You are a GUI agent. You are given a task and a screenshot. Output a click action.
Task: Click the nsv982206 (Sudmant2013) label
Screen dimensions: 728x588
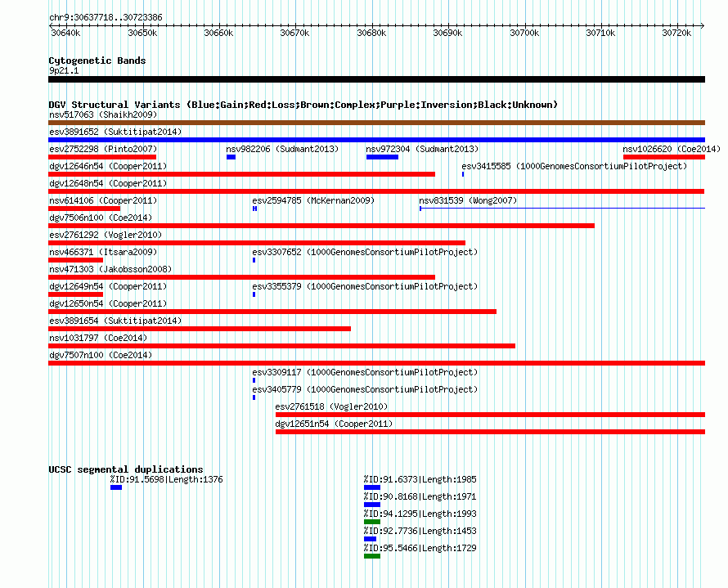pyautogui.click(x=282, y=149)
